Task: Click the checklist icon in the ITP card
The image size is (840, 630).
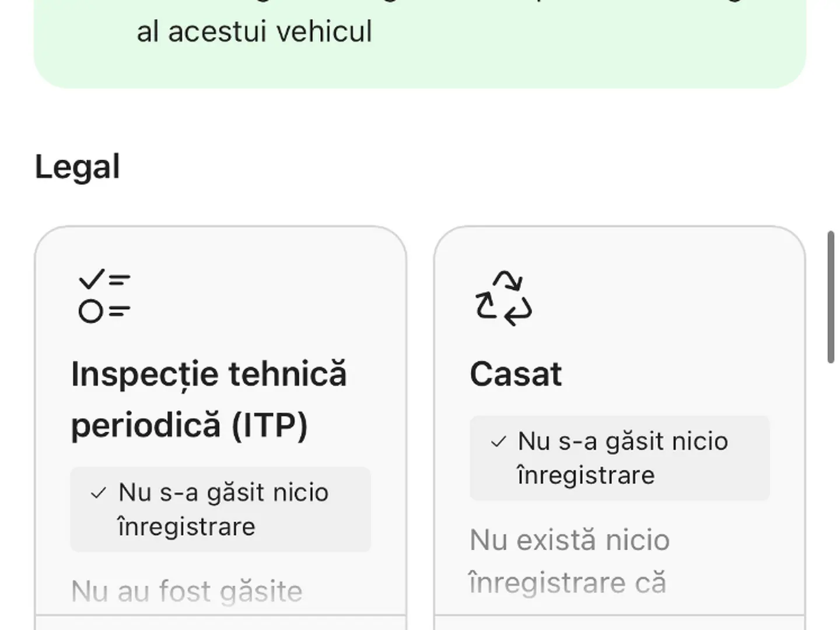Action: pos(104,296)
